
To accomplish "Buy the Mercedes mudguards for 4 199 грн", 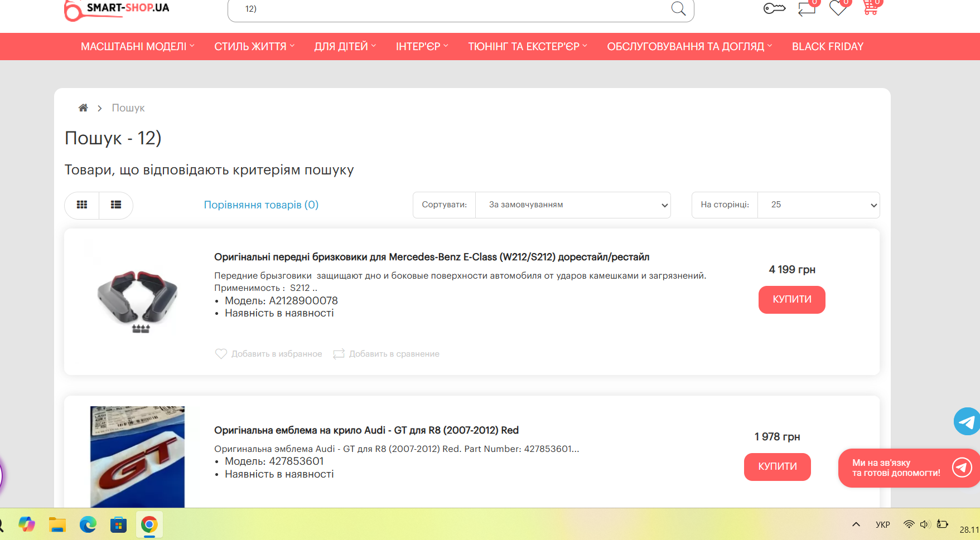I will pos(791,300).
